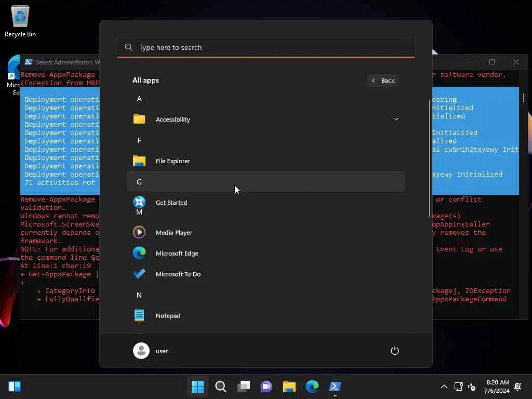
Task: Click the Start menu apps list scrollbar
Action: (430, 159)
